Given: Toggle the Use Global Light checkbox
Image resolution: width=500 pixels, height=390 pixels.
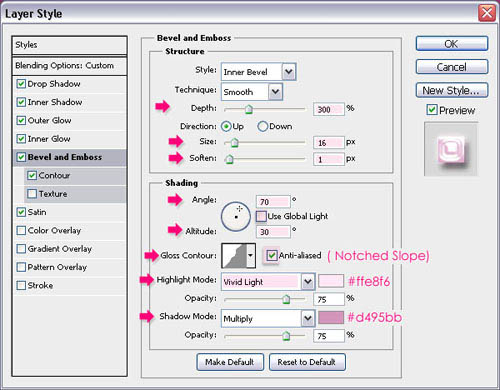Looking at the screenshot, I should (261, 216).
